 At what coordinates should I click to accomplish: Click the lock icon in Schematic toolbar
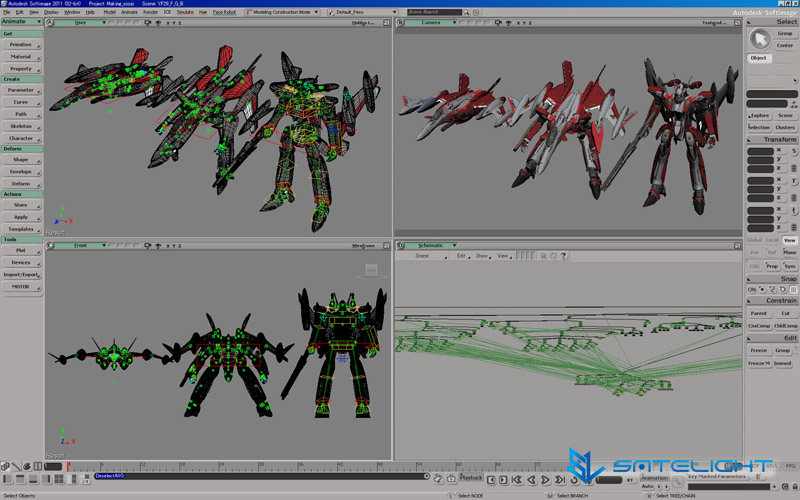tap(543, 256)
